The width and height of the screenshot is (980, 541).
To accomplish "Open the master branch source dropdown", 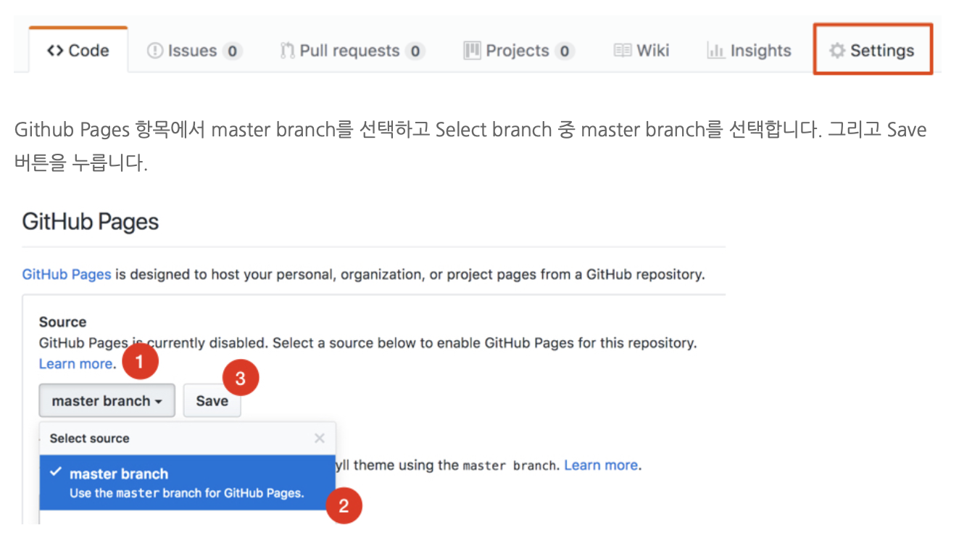I will pos(107,401).
